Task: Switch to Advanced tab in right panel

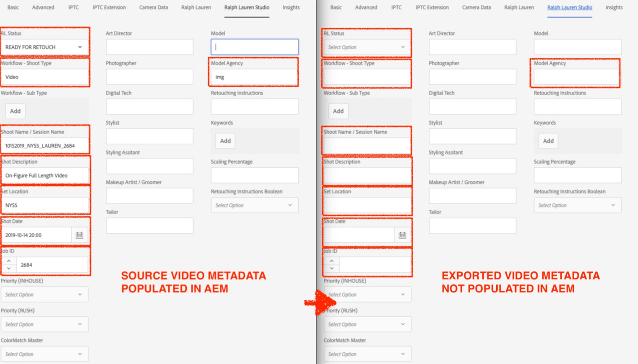Action: click(x=366, y=8)
